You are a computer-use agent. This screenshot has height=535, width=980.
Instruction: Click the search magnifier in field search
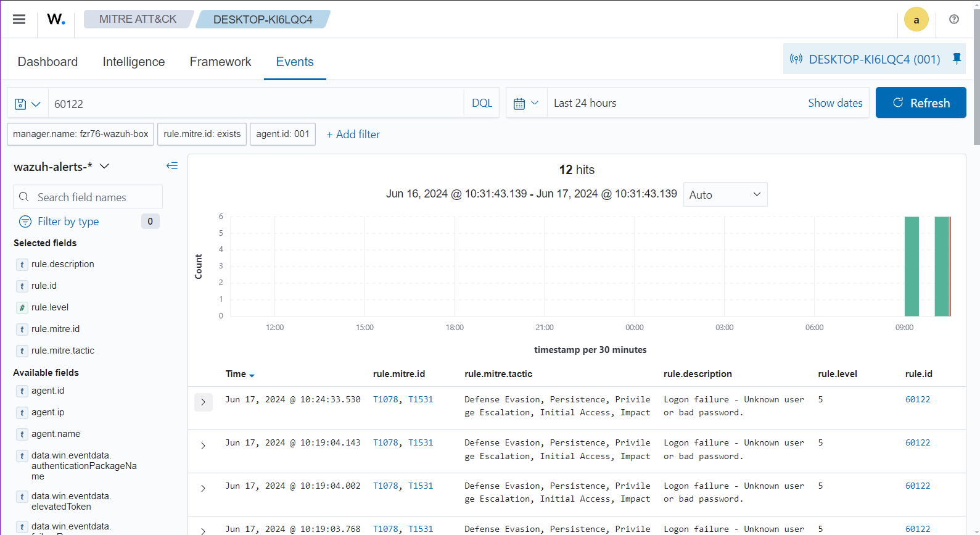pos(24,197)
